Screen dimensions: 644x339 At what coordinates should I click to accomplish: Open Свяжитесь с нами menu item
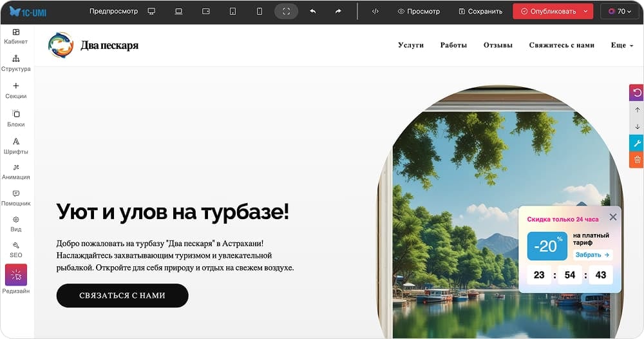[x=562, y=45]
